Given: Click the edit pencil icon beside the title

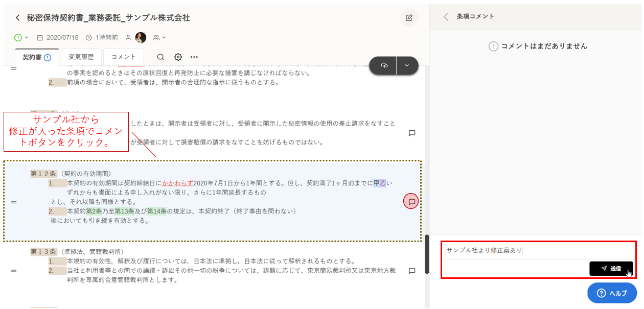Looking at the screenshot, I should [409, 18].
